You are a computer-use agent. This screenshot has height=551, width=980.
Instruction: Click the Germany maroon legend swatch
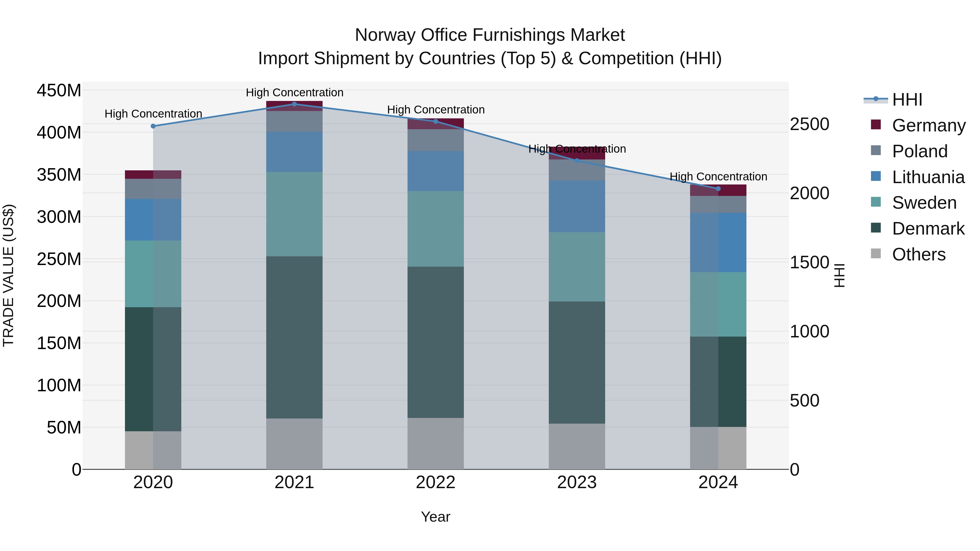point(876,124)
